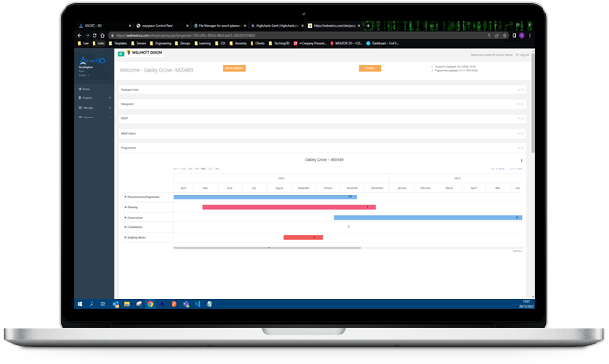The width and height of the screenshot is (609, 364).
Task: Switch to the Highcharts Gantt browser tab
Action: click(x=277, y=26)
